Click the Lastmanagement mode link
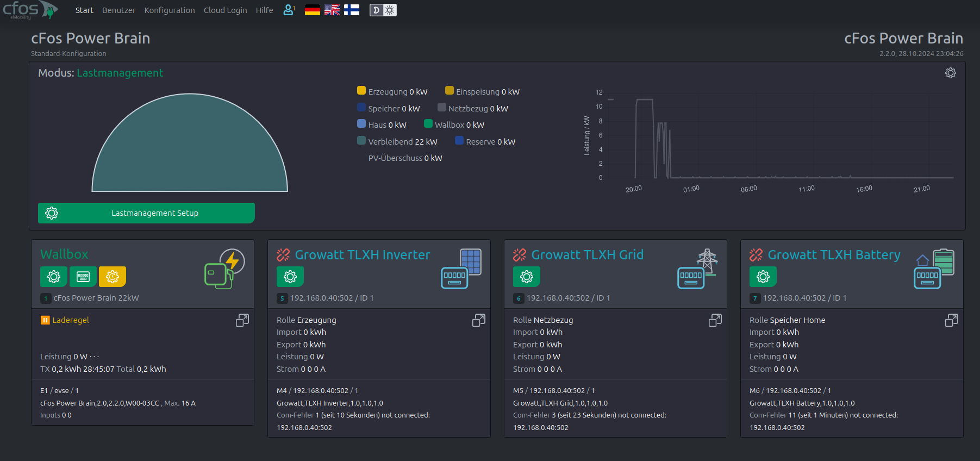 120,73
